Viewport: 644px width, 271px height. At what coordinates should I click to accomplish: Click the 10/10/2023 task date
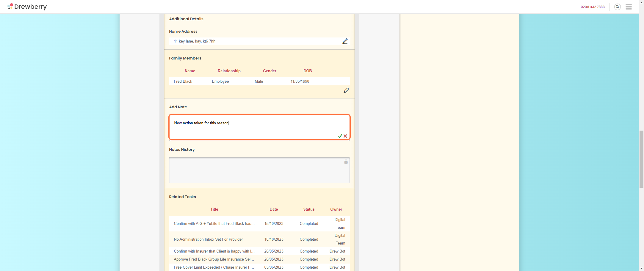[274, 239]
